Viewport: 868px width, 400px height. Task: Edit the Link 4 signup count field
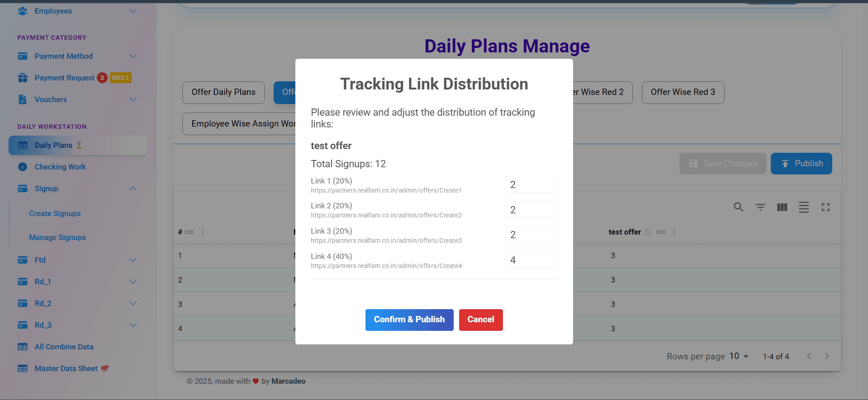(531, 260)
